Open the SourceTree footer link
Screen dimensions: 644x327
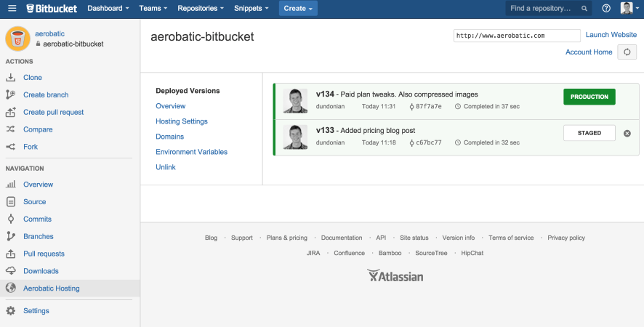tap(431, 253)
